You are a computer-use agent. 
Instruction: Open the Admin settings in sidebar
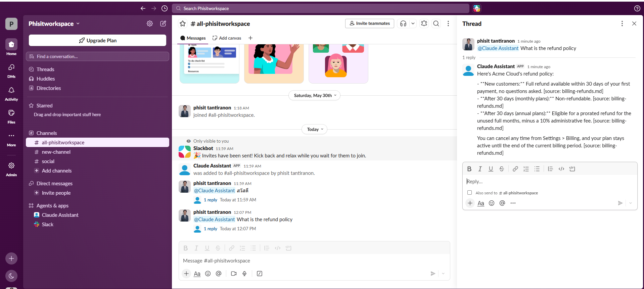coord(11,169)
